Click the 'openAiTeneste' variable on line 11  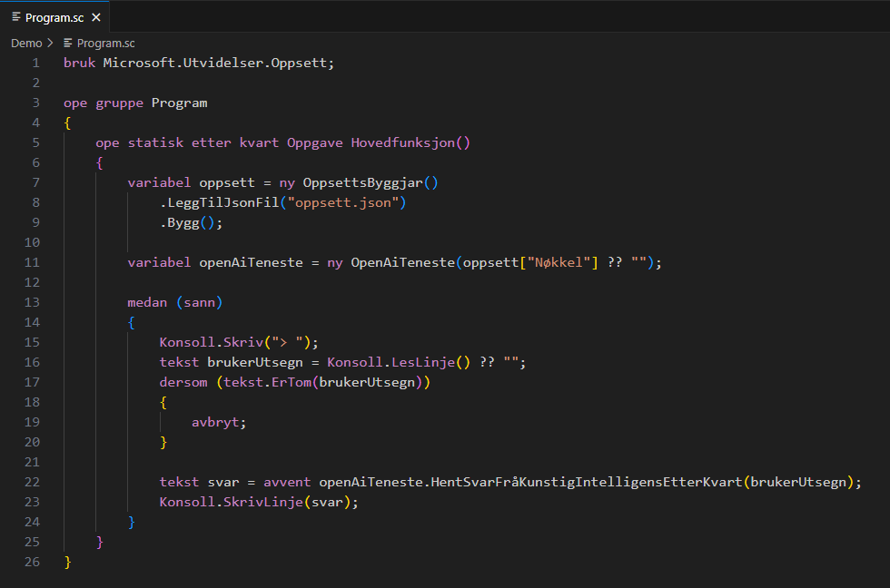251,262
